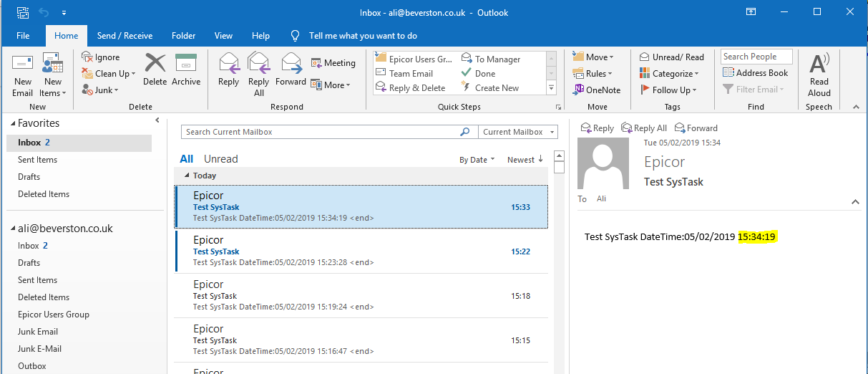The width and height of the screenshot is (868, 374).
Task: Toggle Unread/ Read status
Action: (x=671, y=57)
